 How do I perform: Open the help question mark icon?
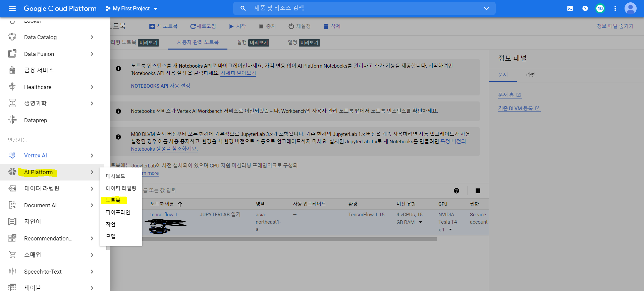[585, 8]
